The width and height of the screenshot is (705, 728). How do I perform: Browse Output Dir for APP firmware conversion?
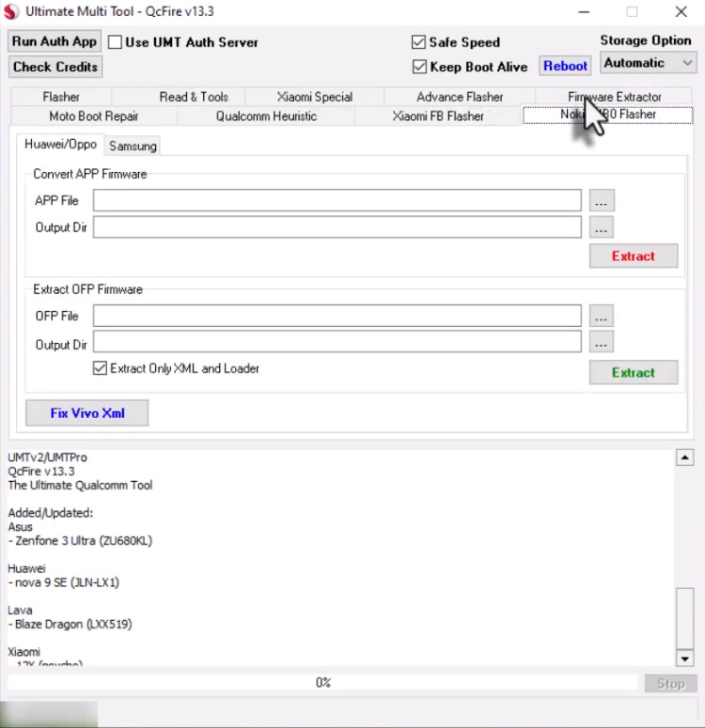602,227
